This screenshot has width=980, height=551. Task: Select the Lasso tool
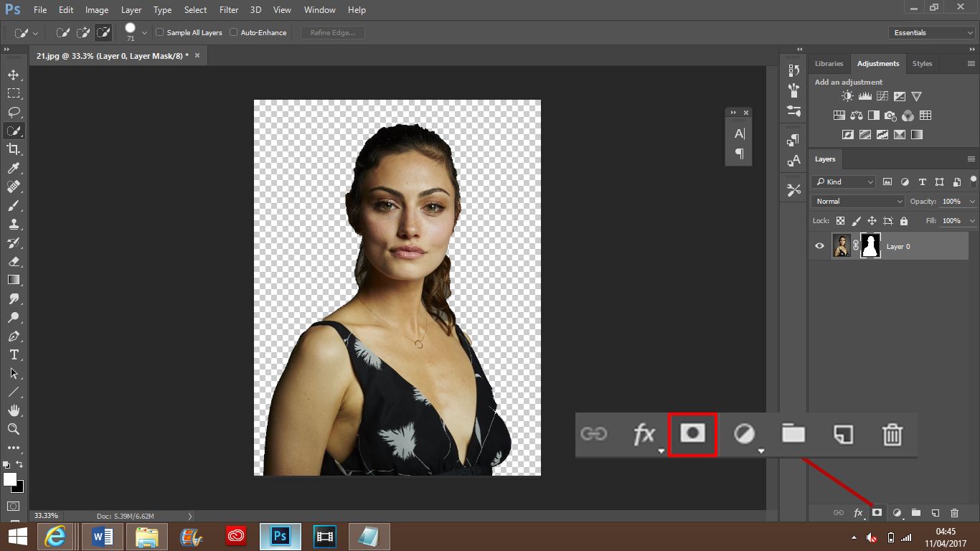14,112
